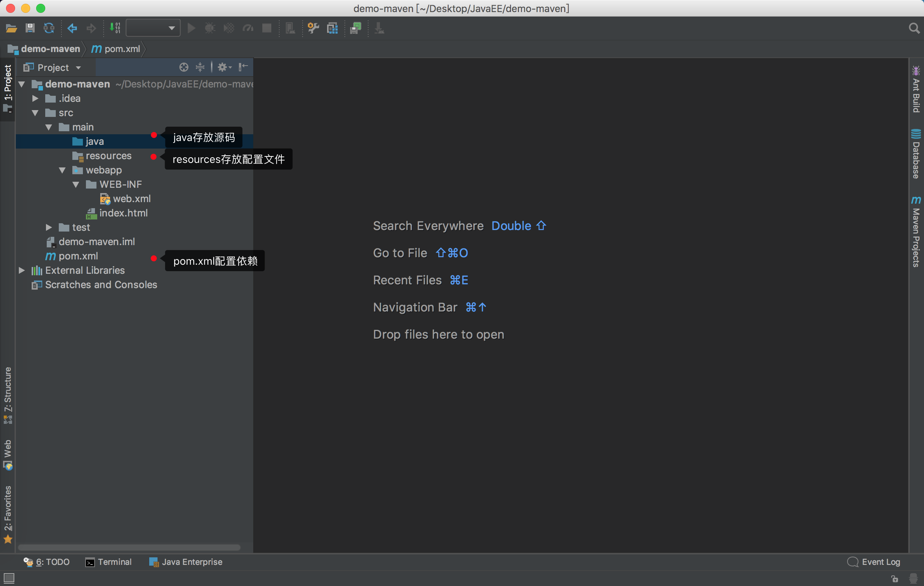The width and height of the screenshot is (924, 586).
Task: Collapse the src folder
Action: (x=35, y=113)
